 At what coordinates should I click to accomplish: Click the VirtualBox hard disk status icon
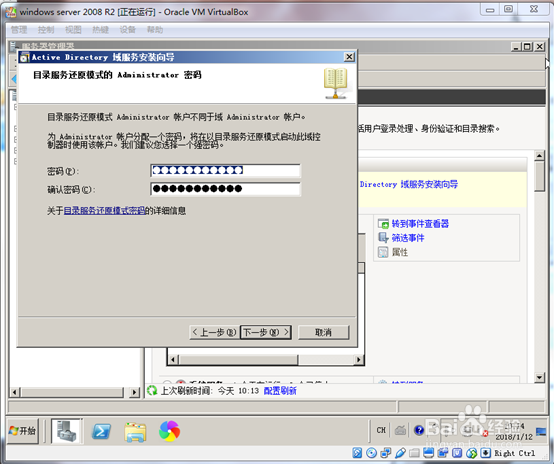(357, 453)
